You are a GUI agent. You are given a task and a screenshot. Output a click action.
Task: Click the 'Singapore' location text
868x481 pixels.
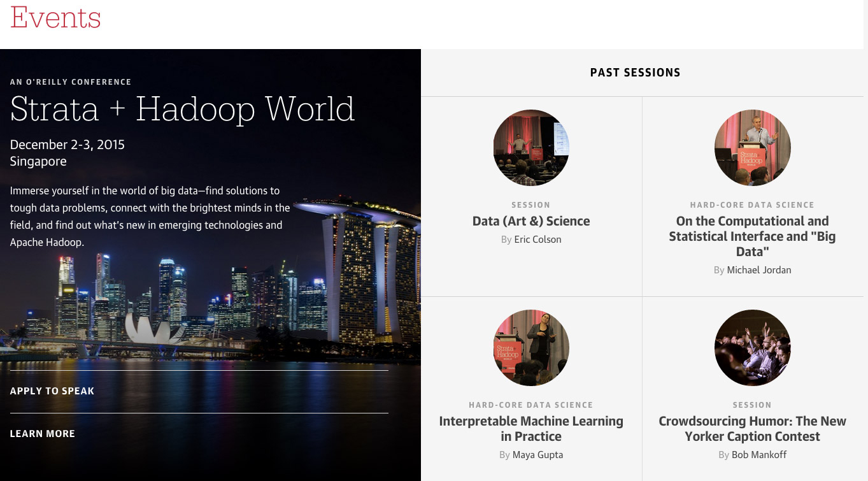tap(38, 162)
